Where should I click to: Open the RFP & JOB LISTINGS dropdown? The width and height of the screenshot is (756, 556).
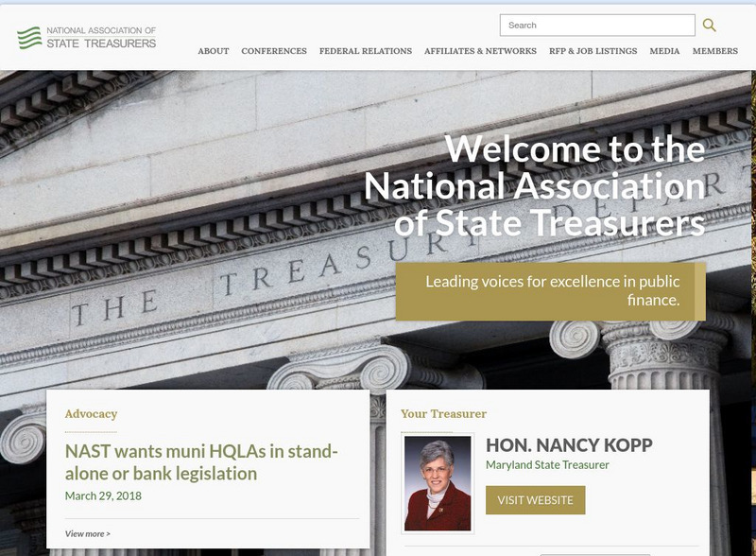click(x=592, y=52)
